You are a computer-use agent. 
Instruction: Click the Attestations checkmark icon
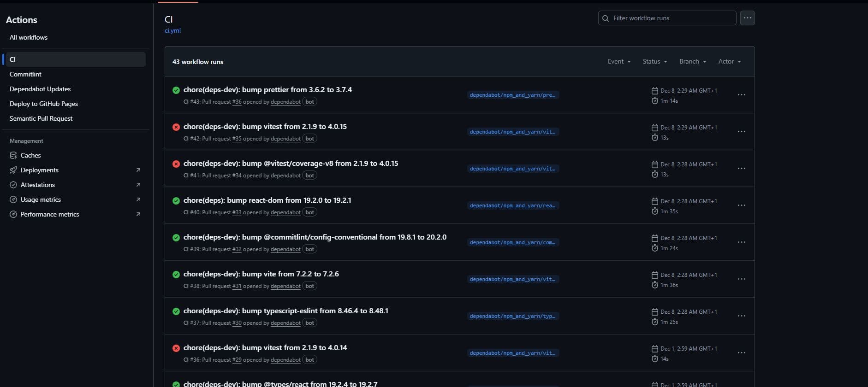pyautogui.click(x=13, y=185)
